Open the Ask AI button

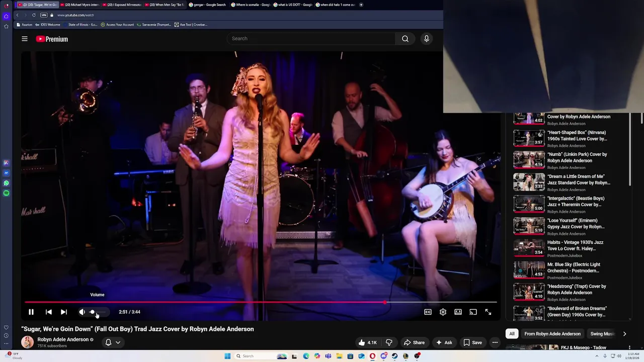(x=444, y=342)
